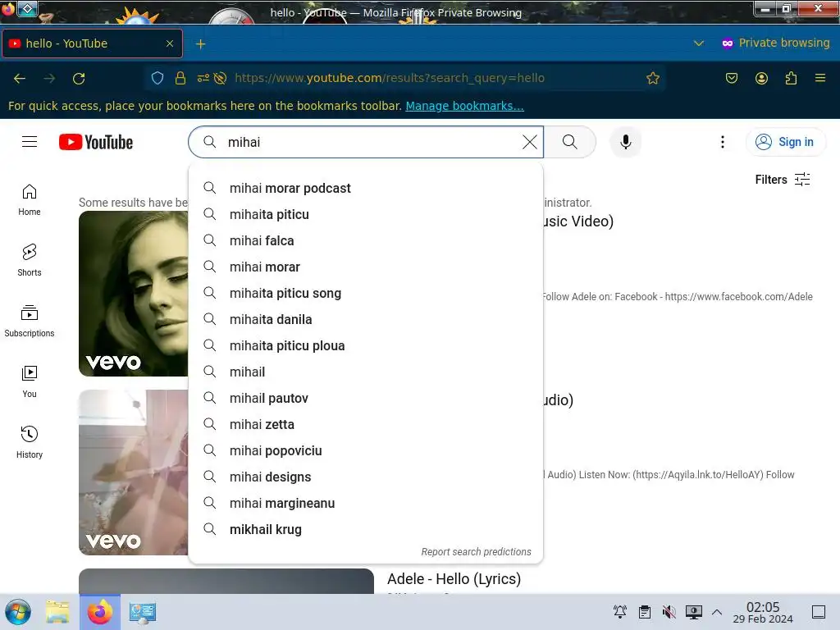Open YouTube settings three-dot menu
The image size is (840, 630).
[722, 142]
